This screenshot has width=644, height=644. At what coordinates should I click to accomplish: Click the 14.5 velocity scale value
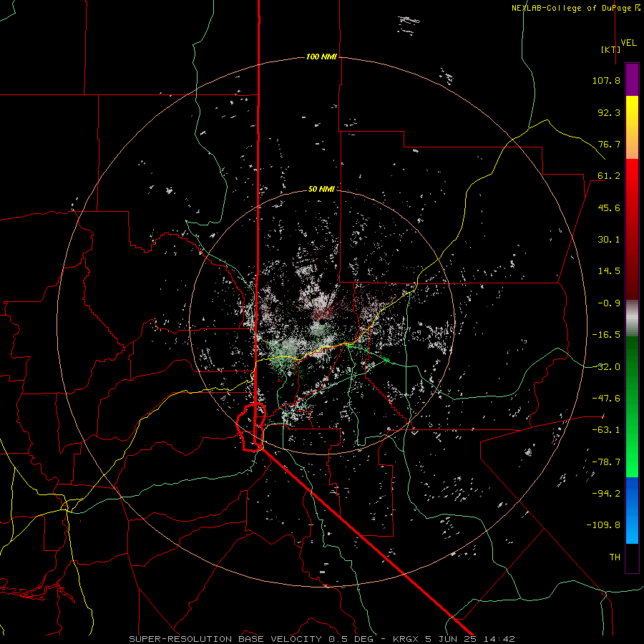click(x=609, y=271)
